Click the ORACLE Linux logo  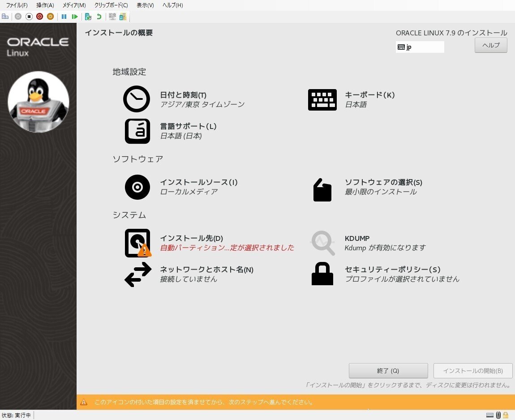(x=38, y=47)
